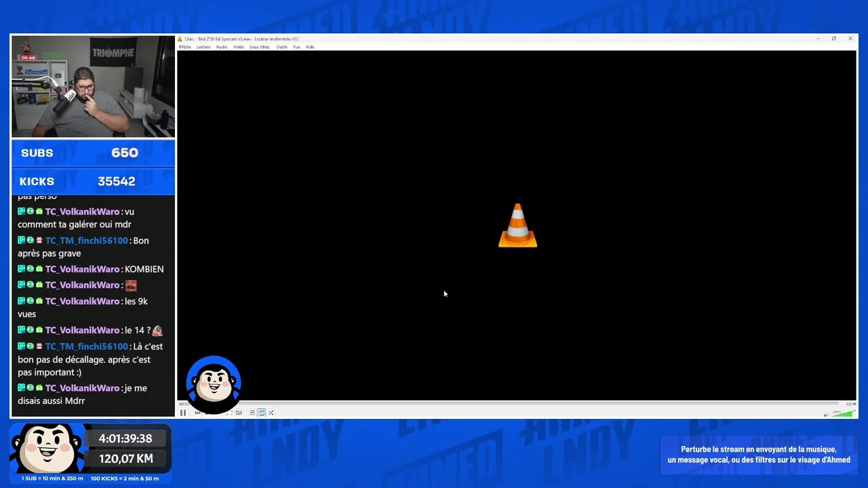This screenshot has height=488, width=868.
Task: Toggle the remaining time display
Action: (x=852, y=404)
